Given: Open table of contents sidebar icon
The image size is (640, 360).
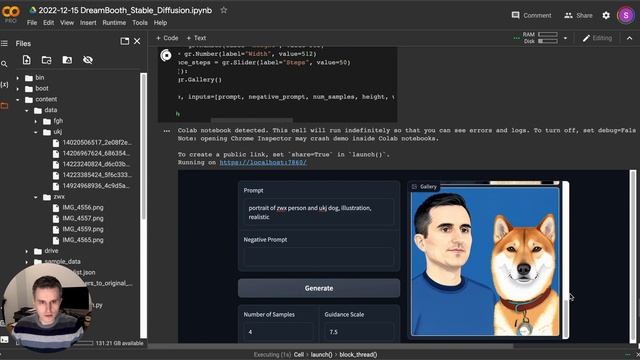Looking at the screenshot, I should click(4, 43).
